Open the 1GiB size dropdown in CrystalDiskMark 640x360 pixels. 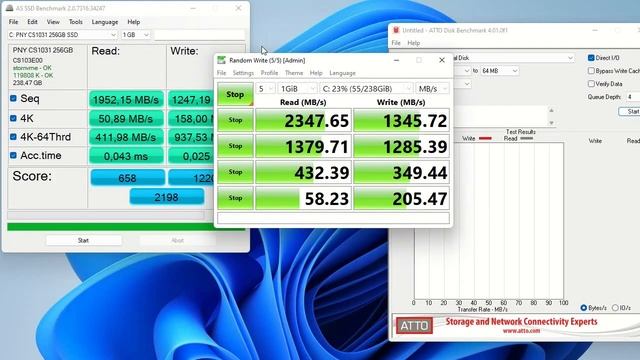coord(297,89)
